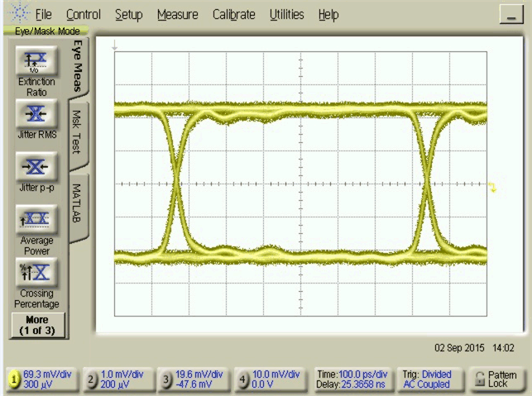Click the ground reference marker right of waveform
532x396 pixels.
[492, 188]
